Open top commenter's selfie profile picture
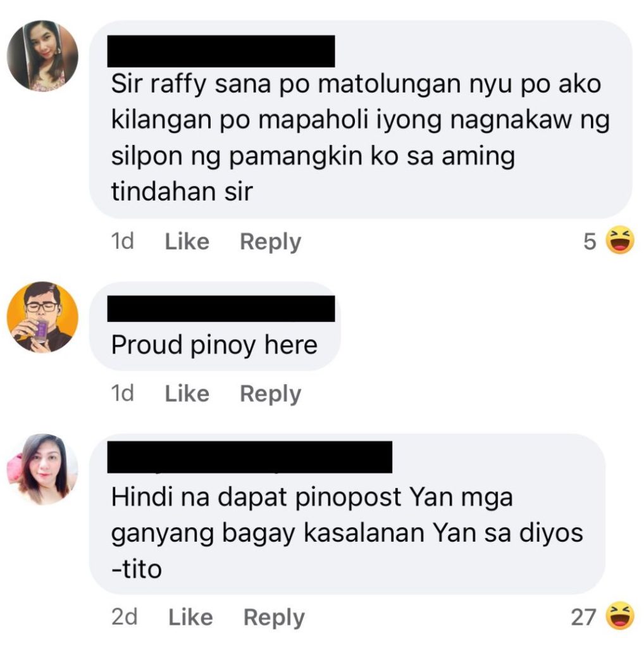644x648 pixels. coord(42,56)
